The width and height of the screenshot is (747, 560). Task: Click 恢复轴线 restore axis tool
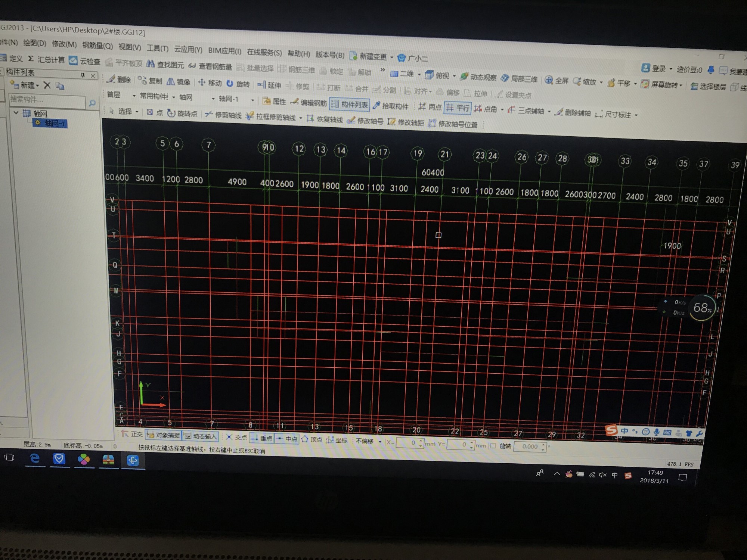pyautogui.click(x=325, y=119)
